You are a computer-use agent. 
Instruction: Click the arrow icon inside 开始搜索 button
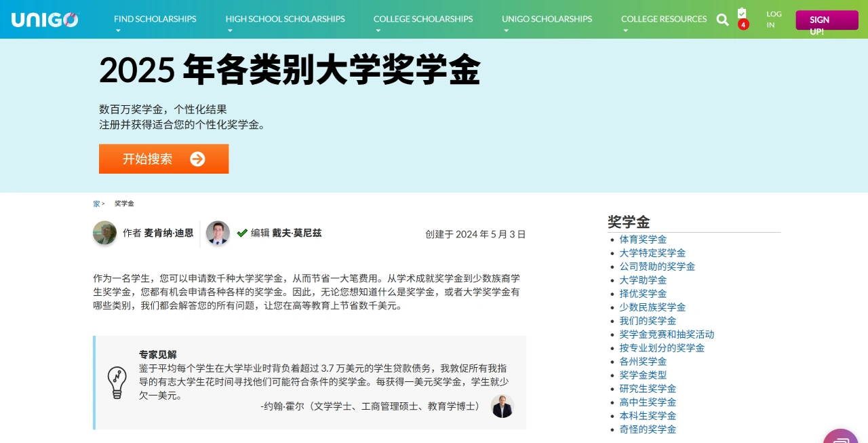(x=197, y=159)
